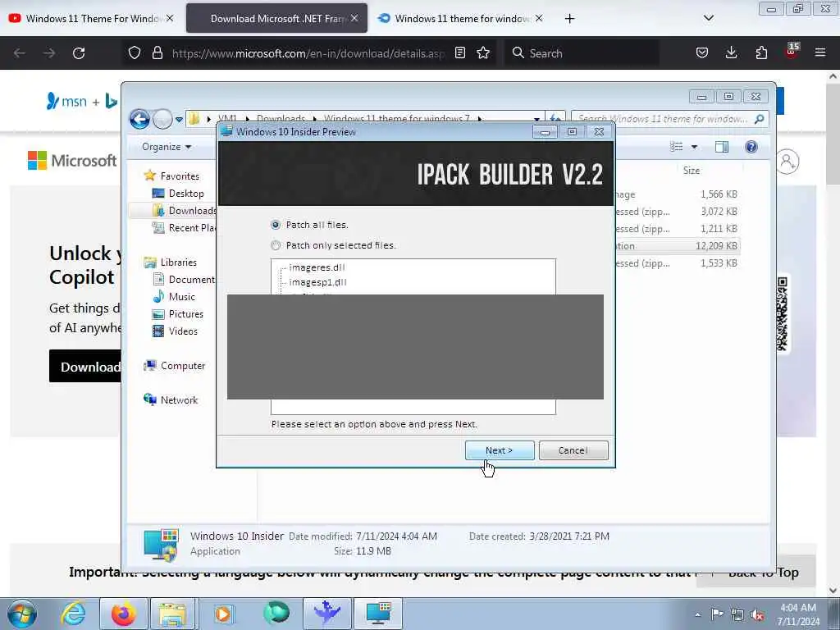Switch to Download Microsoft .NET Framework tab
Viewport: 840px width, 630px height.
tap(276, 18)
